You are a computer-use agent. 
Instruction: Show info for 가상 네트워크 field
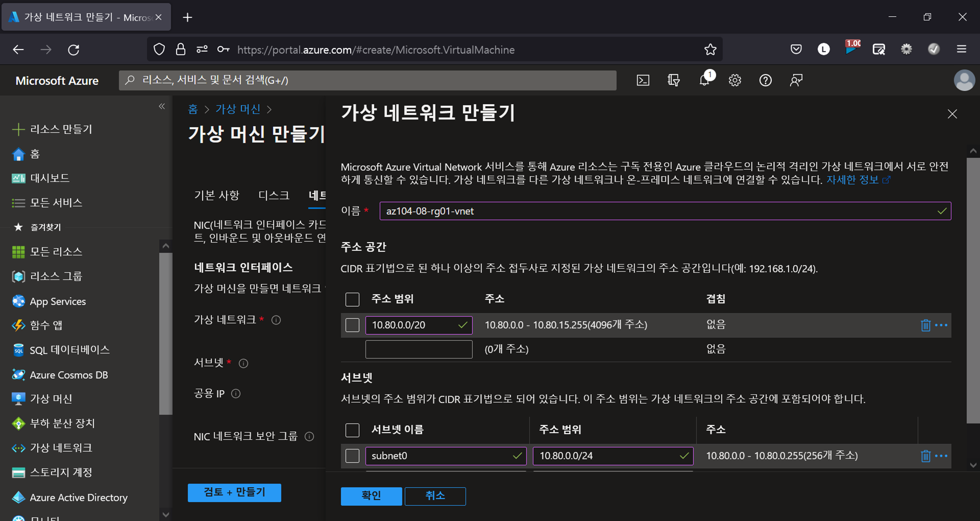(276, 320)
